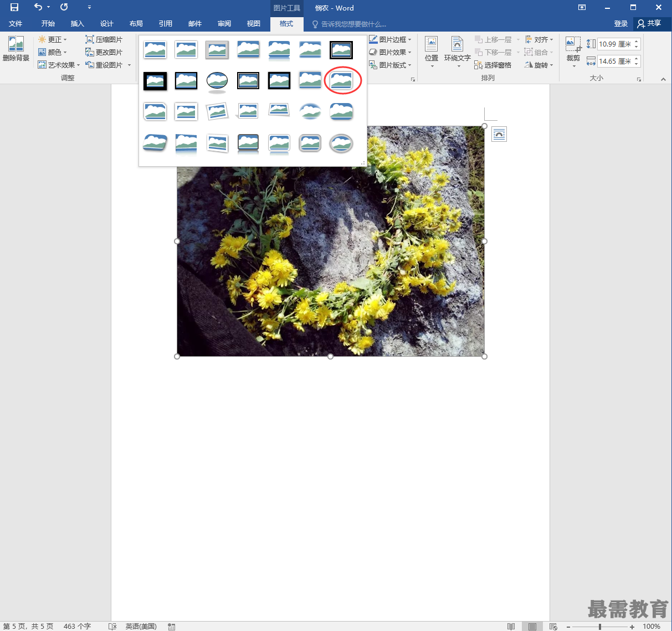Open the 颜色 color dropdown
This screenshot has height=631, width=672.
(52, 52)
